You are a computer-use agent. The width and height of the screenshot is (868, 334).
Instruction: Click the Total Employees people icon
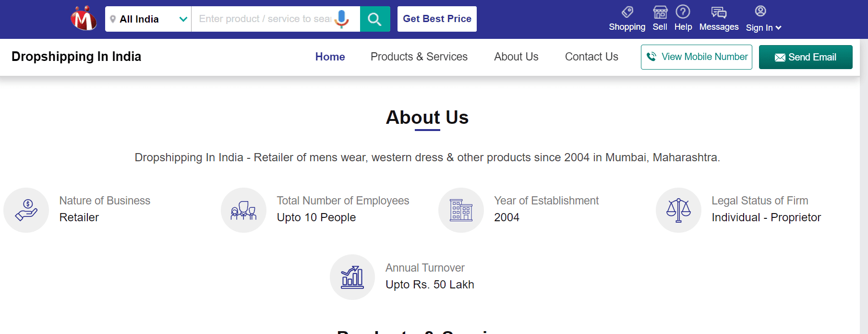pos(243,210)
